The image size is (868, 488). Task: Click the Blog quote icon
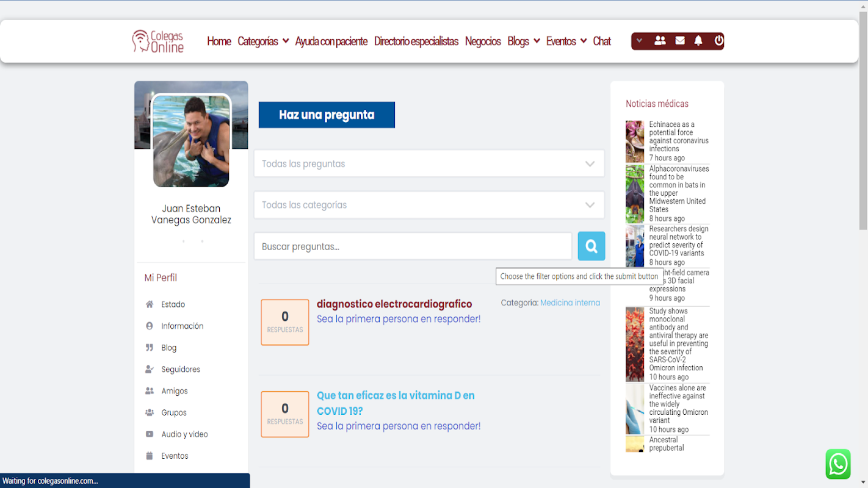click(x=150, y=348)
